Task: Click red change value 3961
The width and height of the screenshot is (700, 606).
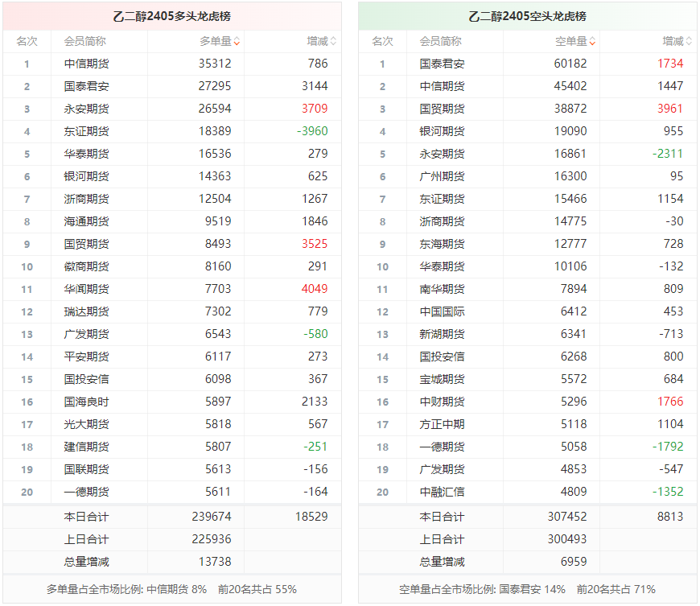Action: click(670, 109)
